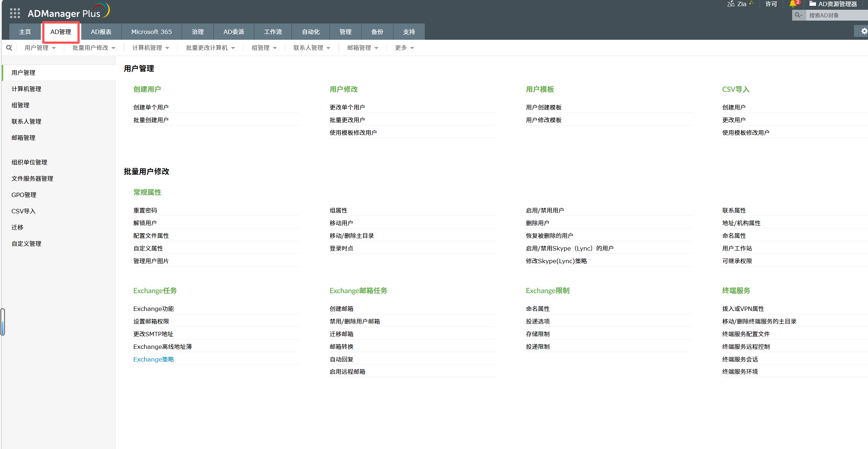The width and height of the screenshot is (868, 449).
Task: Open the apps grid launcher icon
Action: pos(15,13)
